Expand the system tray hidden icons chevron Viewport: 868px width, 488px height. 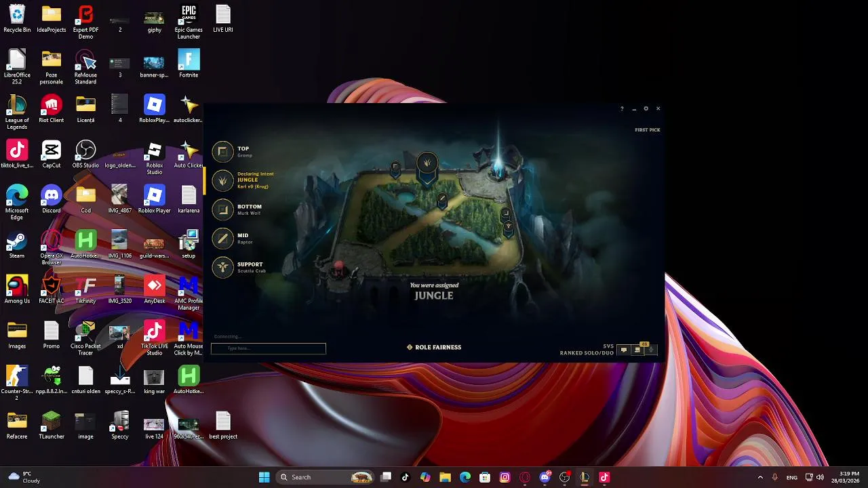pos(760,477)
